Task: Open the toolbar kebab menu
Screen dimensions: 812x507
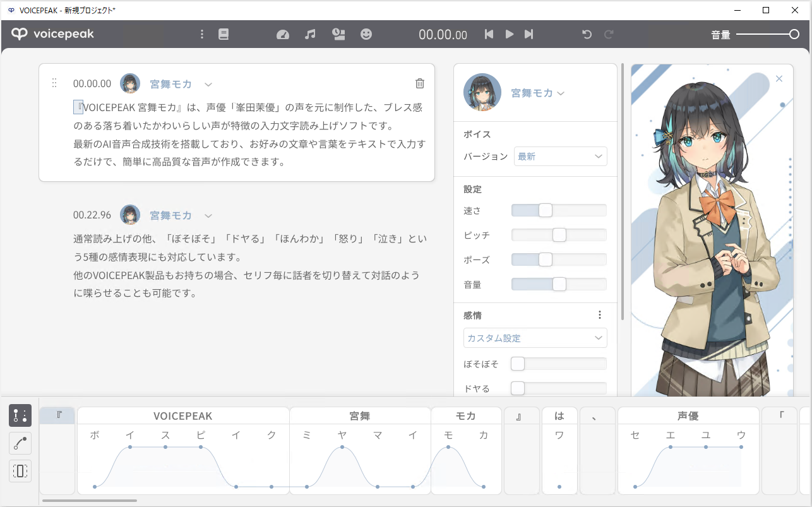Action: coord(202,34)
